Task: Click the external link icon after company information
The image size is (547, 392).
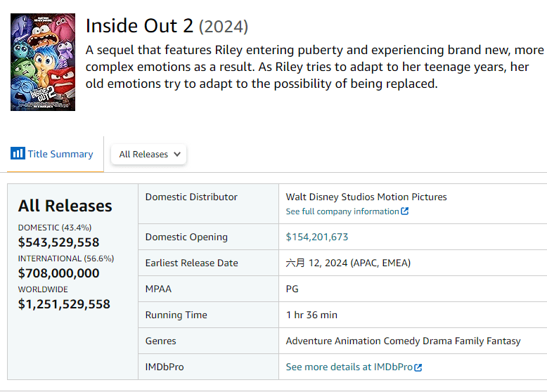Action: point(405,211)
